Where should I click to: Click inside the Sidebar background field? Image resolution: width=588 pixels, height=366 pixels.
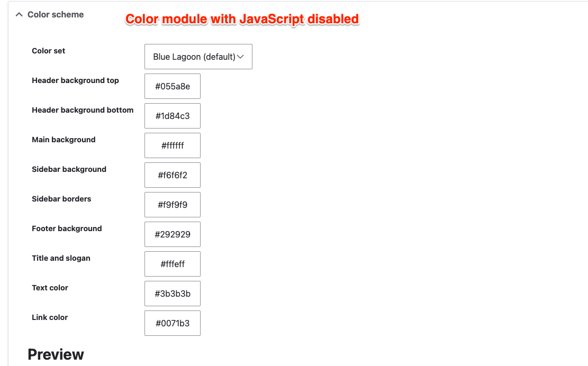(x=172, y=175)
